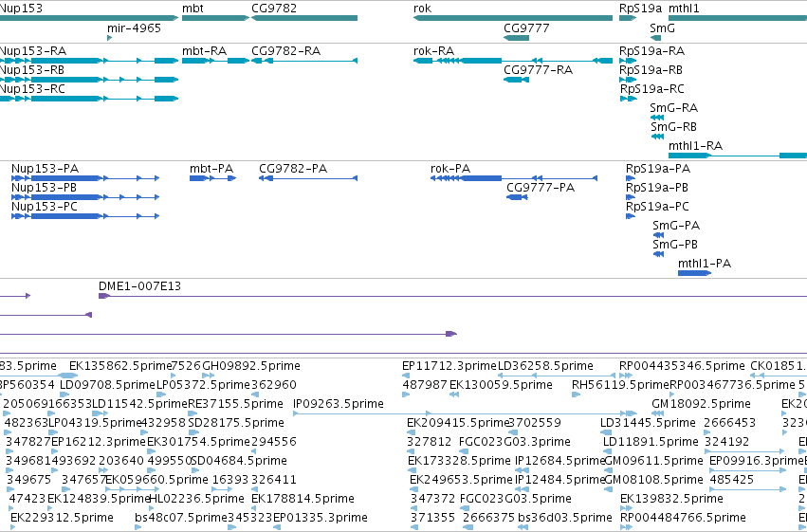Click the purple arrow ending near rok-PA
Screen dimensions: 807x532
[450, 334]
